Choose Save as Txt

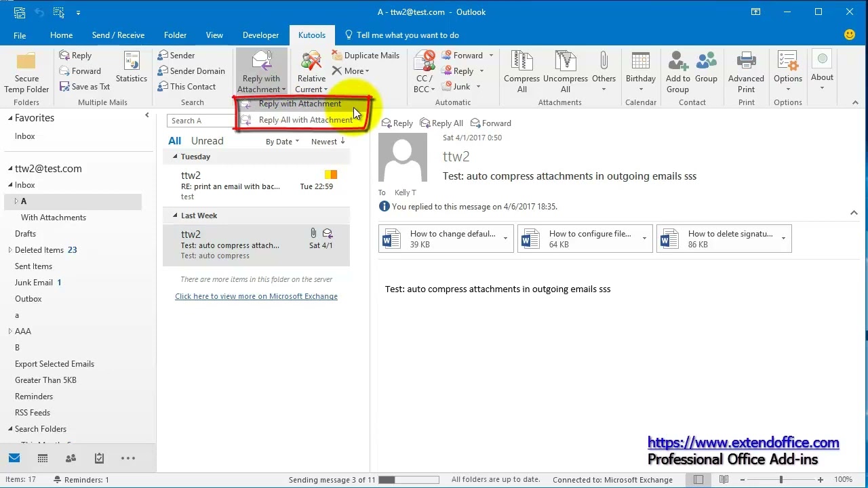(85, 87)
